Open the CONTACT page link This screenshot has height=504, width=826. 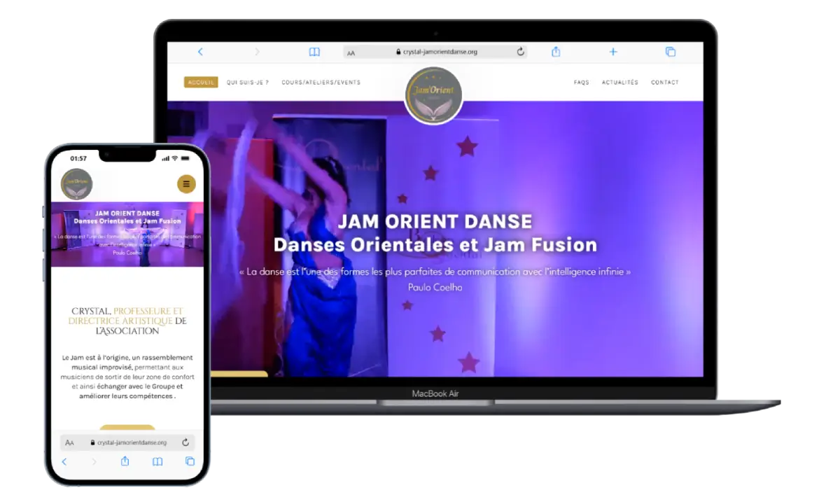[664, 83]
